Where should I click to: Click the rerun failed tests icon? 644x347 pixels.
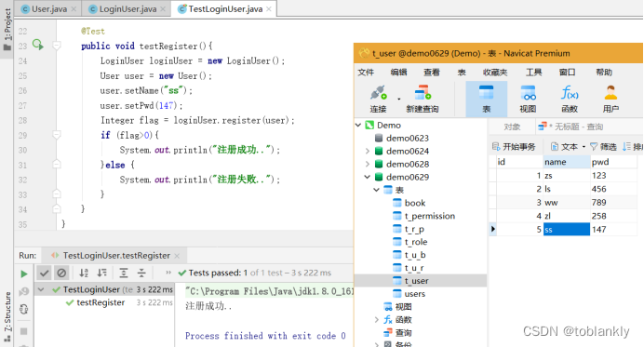pos(24,291)
